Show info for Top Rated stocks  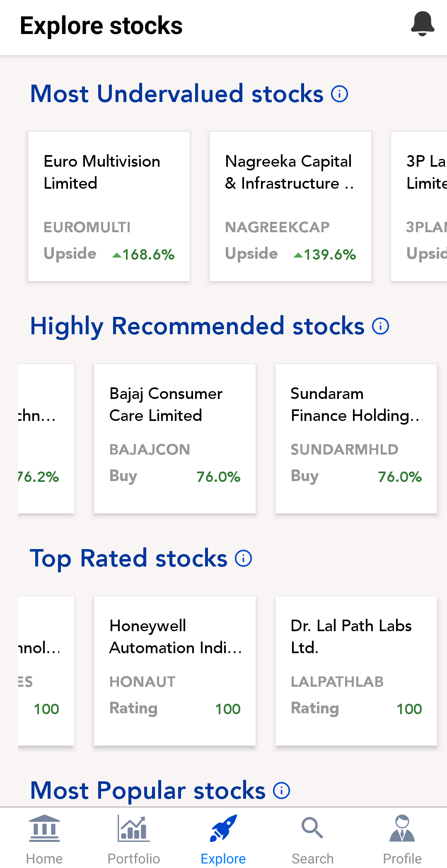pos(243,558)
